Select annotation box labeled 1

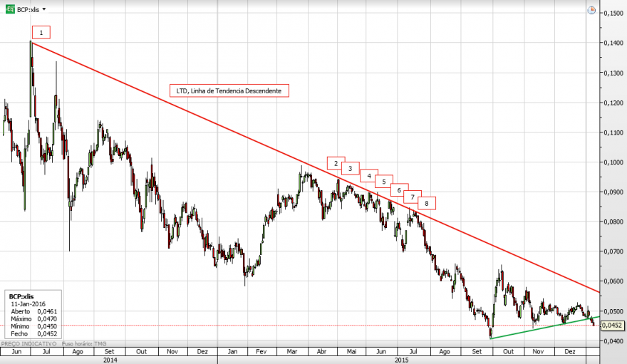pos(41,33)
